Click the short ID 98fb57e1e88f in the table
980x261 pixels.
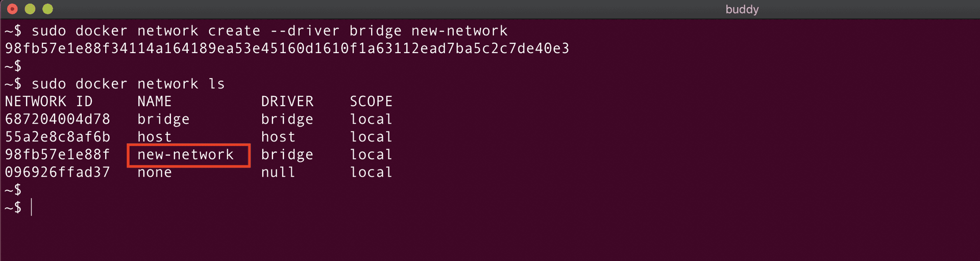pyautogui.click(x=57, y=155)
